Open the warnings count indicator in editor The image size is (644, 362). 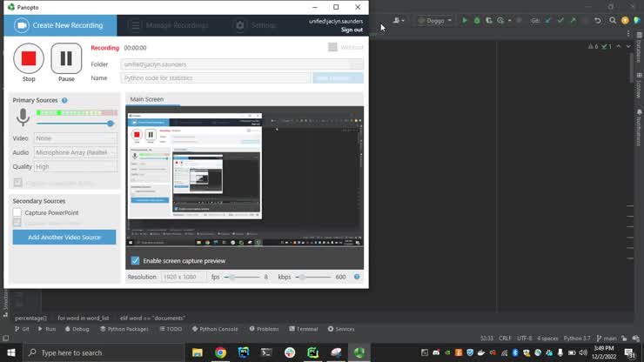(x=594, y=46)
